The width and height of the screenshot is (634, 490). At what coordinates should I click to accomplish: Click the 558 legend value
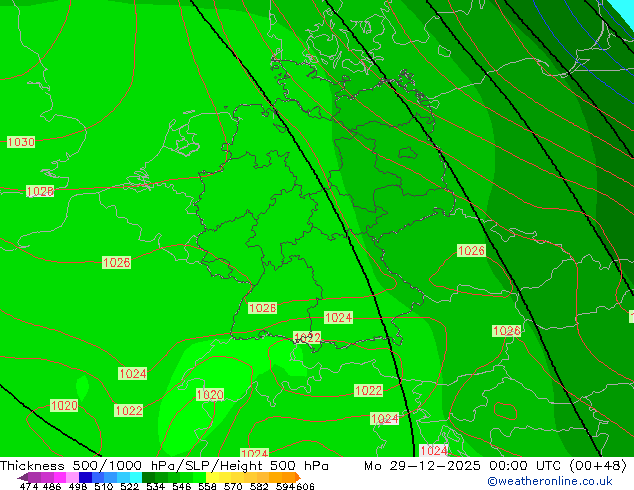tap(207, 486)
